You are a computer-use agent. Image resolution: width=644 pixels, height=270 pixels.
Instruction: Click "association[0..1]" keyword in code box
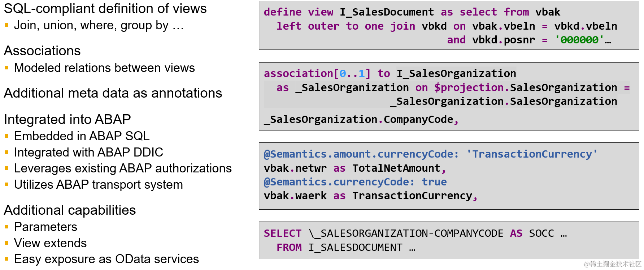(317, 73)
